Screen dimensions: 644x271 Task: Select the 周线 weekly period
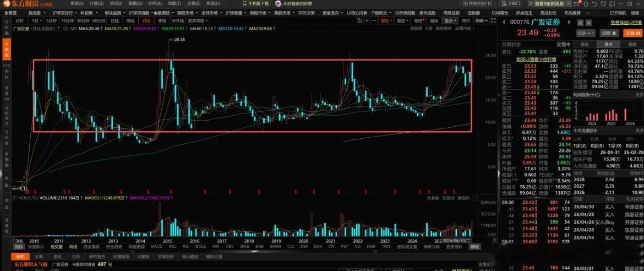[x=130, y=20]
